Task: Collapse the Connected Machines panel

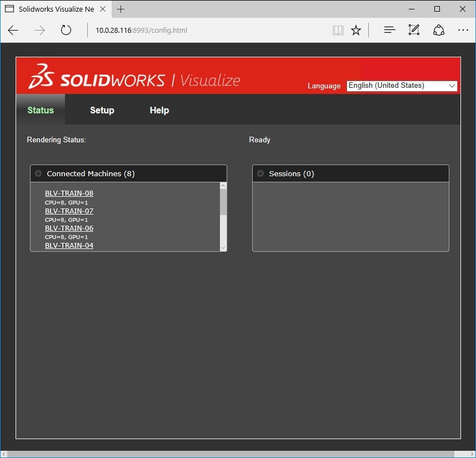Action: point(38,173)
